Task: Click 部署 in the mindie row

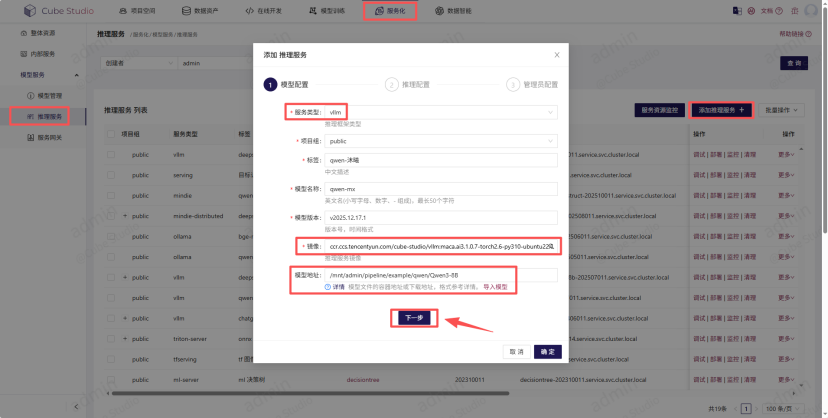Action: pyautogui.click(x=716, y=195)
